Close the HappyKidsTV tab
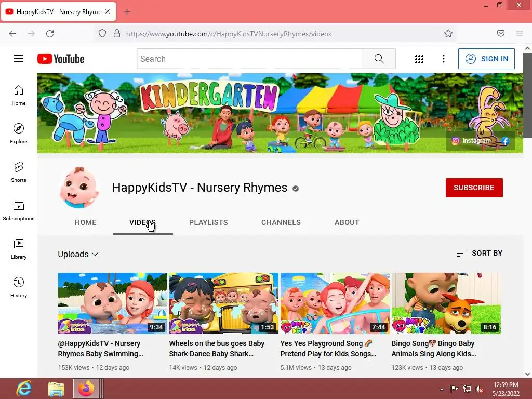Viewport: 532px width, 399px height. click(108, 11)
